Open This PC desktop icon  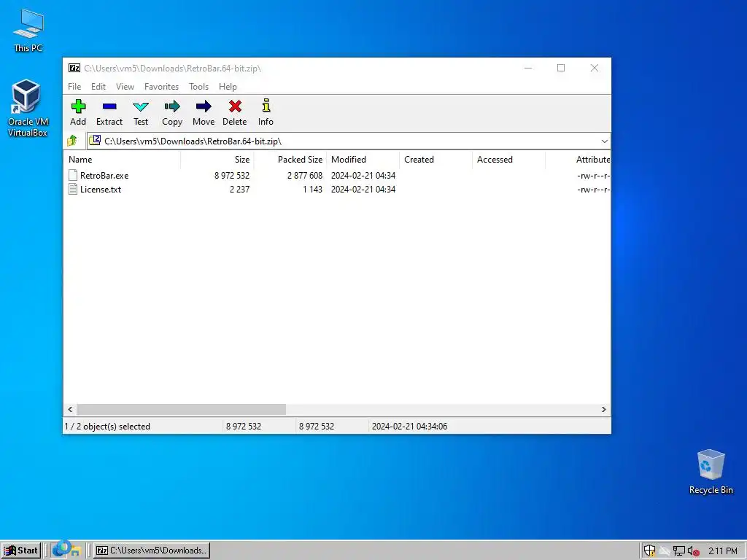tap(28, 30)
